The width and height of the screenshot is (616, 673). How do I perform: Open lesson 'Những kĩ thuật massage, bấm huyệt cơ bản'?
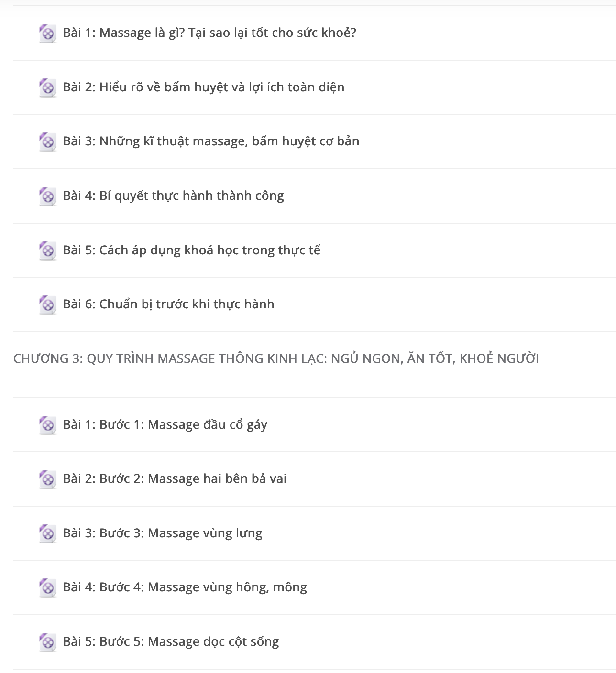click(x=211, y=141)
